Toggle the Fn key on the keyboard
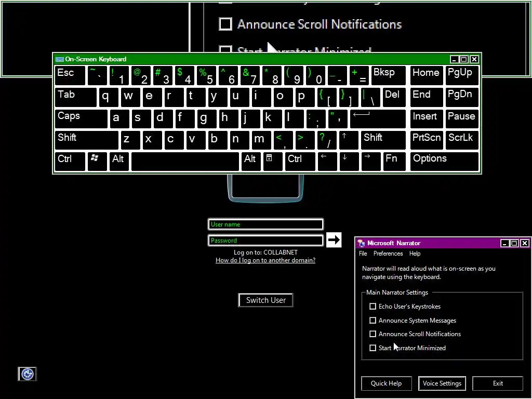Screen dimensions: 532x399 click(x=394, y=162)
